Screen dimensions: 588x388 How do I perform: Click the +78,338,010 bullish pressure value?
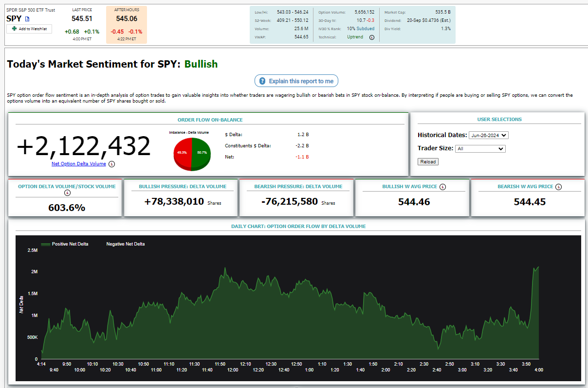(x=174, y=201)
